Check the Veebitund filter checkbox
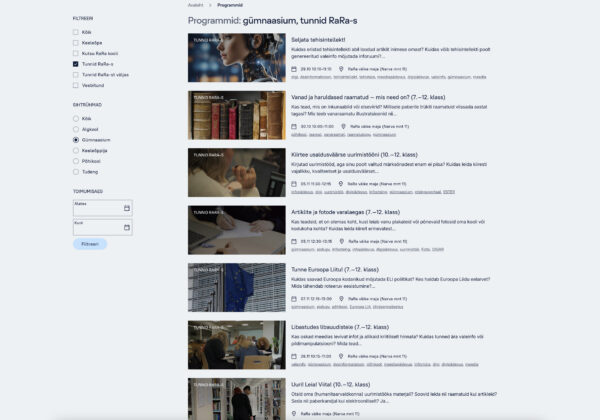The image size is (600, 420). [76, 84]
